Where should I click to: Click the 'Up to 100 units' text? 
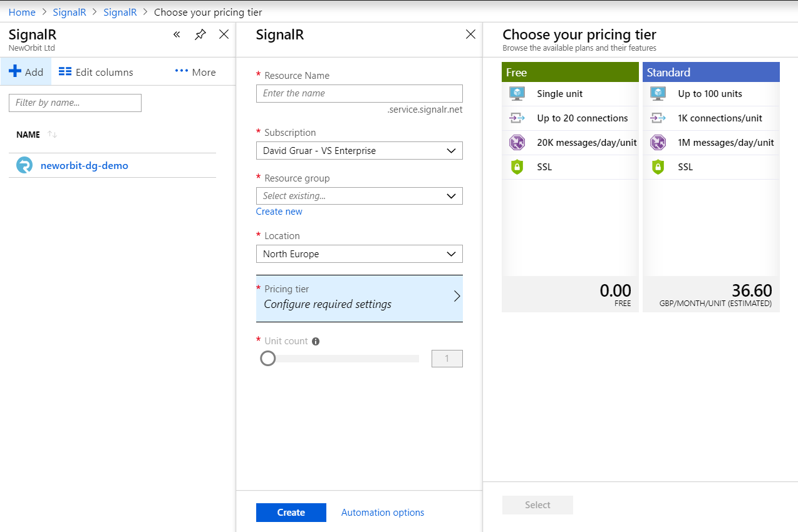click(710, 94)
